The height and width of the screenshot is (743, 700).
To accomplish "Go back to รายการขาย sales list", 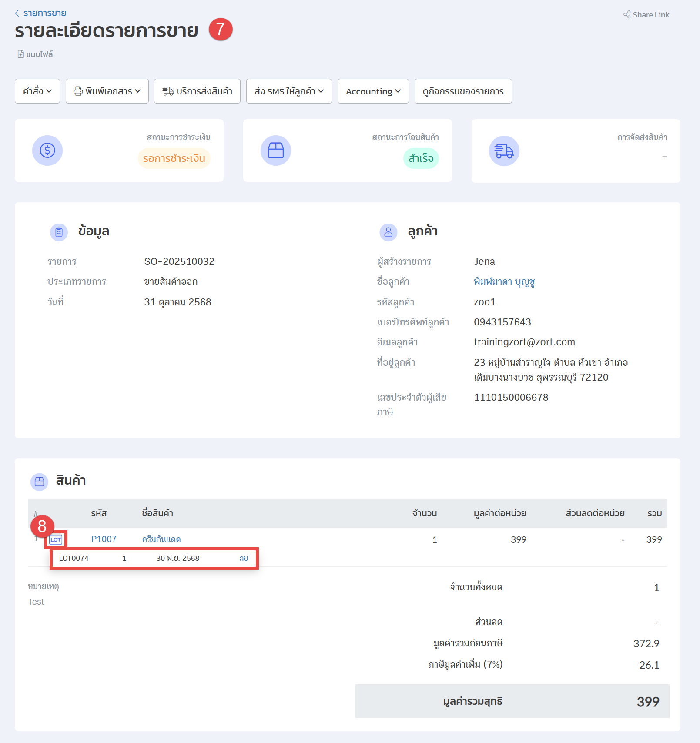I will (40, 13).
